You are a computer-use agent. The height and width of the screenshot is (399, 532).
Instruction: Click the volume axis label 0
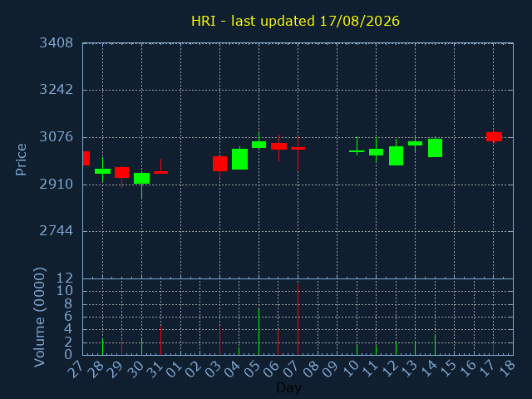(x=68, y=355)
